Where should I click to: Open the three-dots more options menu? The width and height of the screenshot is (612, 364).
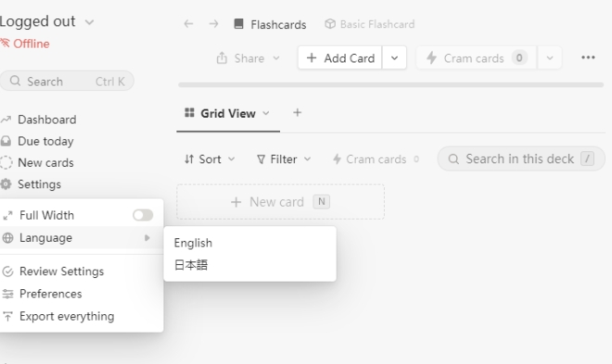click(588, 57)
